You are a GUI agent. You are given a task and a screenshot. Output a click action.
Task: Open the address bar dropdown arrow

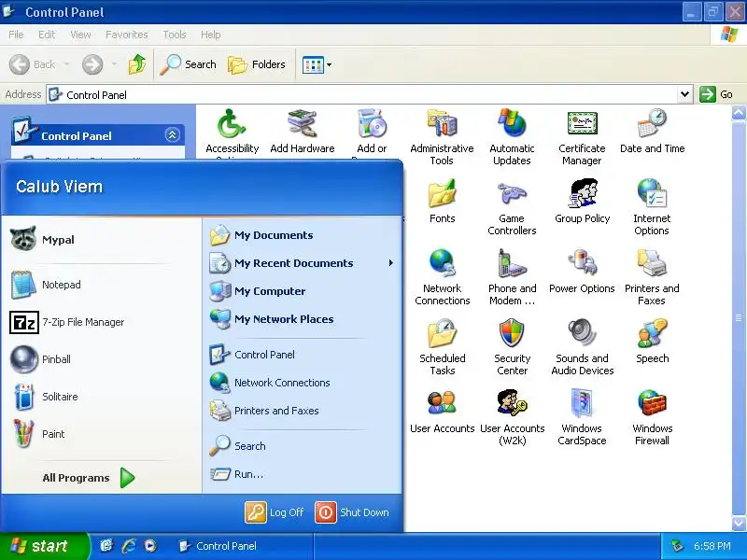coord(684,94)
